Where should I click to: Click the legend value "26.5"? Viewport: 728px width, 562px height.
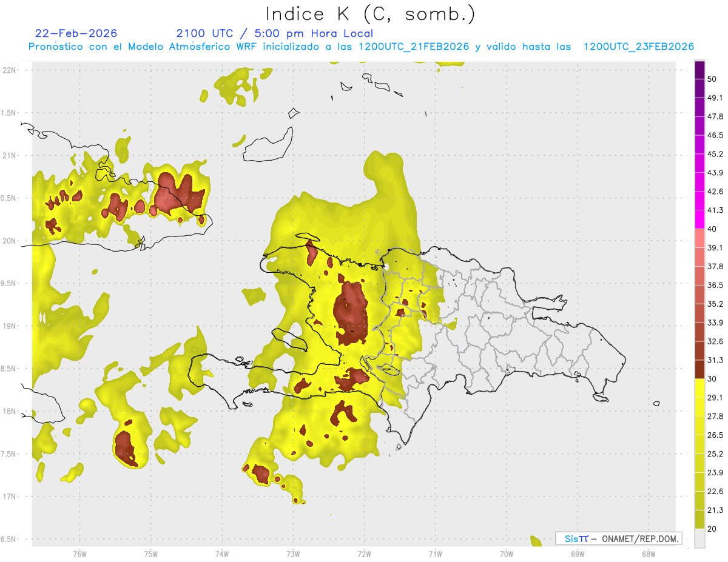coord(715,435)
